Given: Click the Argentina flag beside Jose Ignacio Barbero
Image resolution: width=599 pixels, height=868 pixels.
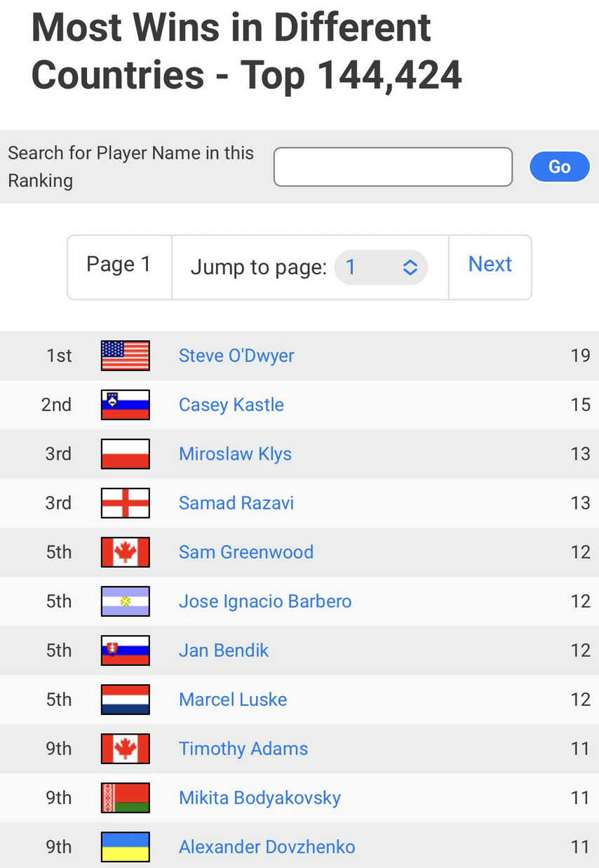Looking at the screenshot, I should [x=126, y=601].
